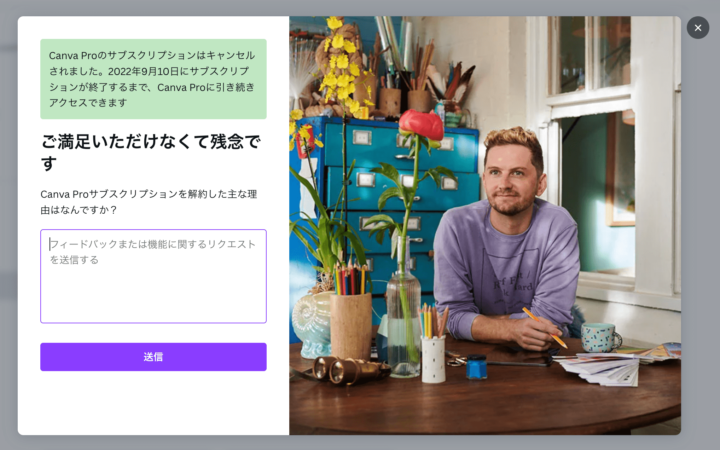Click the orange pencil in man's hand
This screenshot has height=450, width=720.
click(x=545, y=328)
